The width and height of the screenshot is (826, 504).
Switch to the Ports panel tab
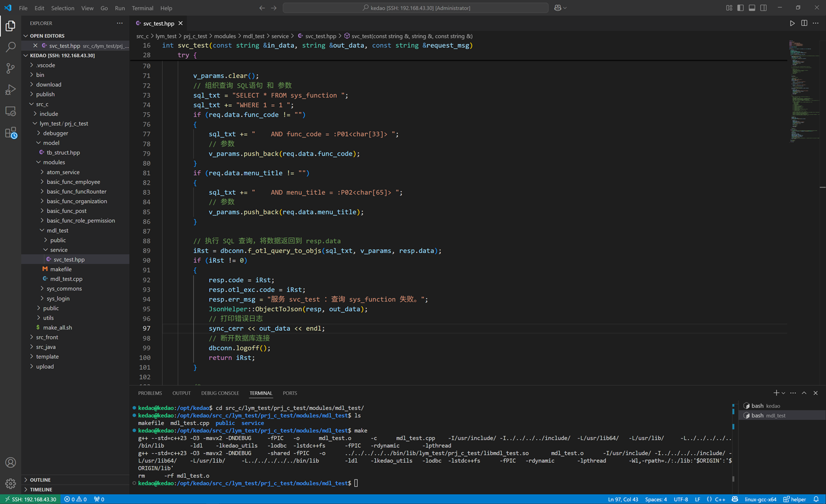pyautogui.click(x=290, y=393)
